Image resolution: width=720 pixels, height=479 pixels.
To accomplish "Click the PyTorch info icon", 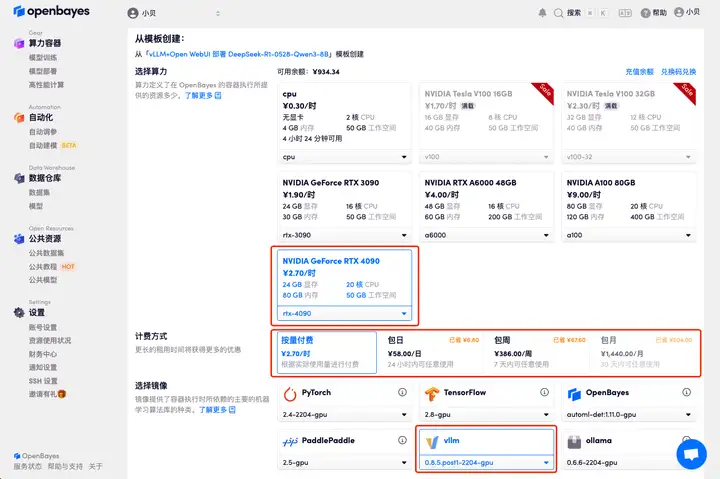I will point(402,392).
